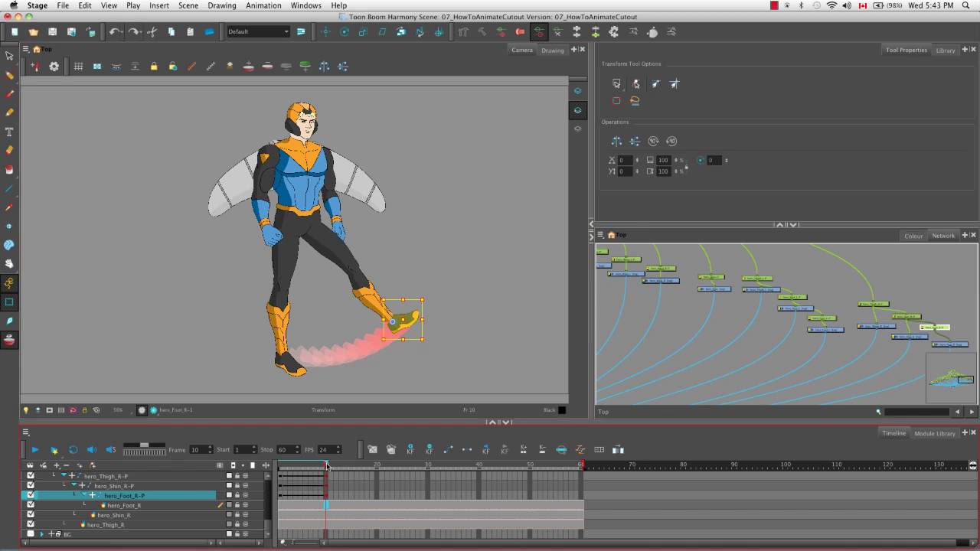Image resolution: width=980 pixels, height=551 pixels.
Task: Open the Timeline view panel menu icon
Action: (x=25, y=432)
